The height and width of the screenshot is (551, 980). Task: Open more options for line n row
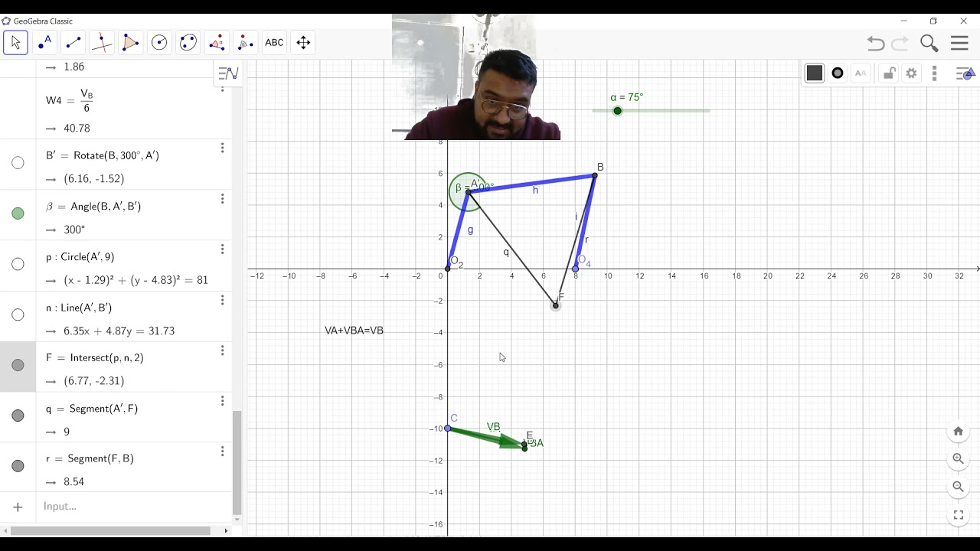pyautogui.click(x=222, y=300)
